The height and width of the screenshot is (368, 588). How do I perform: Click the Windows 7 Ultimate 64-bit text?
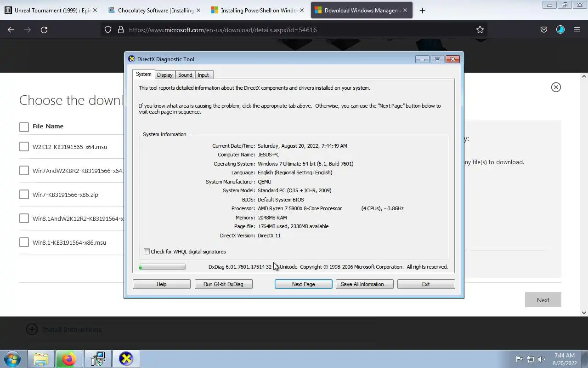pos(305,164)
